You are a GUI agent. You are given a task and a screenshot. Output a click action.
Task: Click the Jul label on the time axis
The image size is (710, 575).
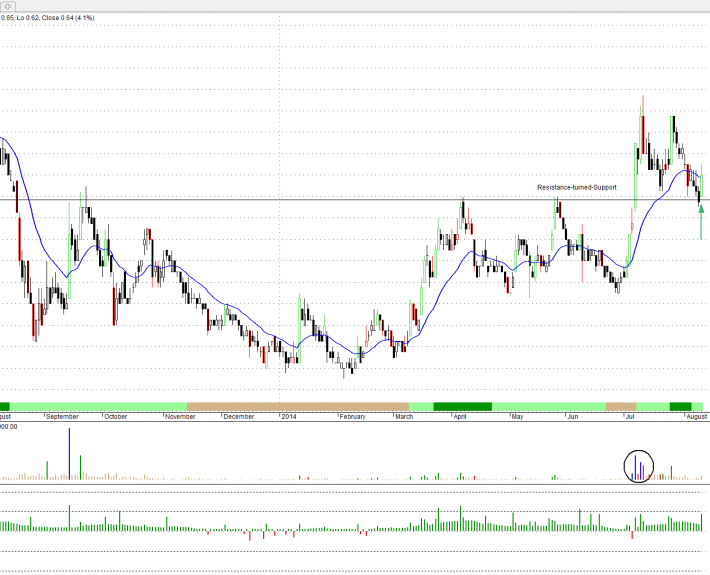(x=631, y=416)
